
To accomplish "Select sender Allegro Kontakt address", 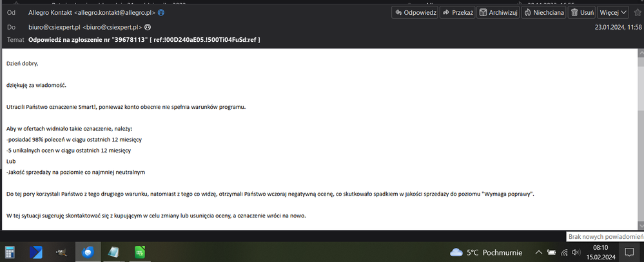I will [x=92, y=13].
